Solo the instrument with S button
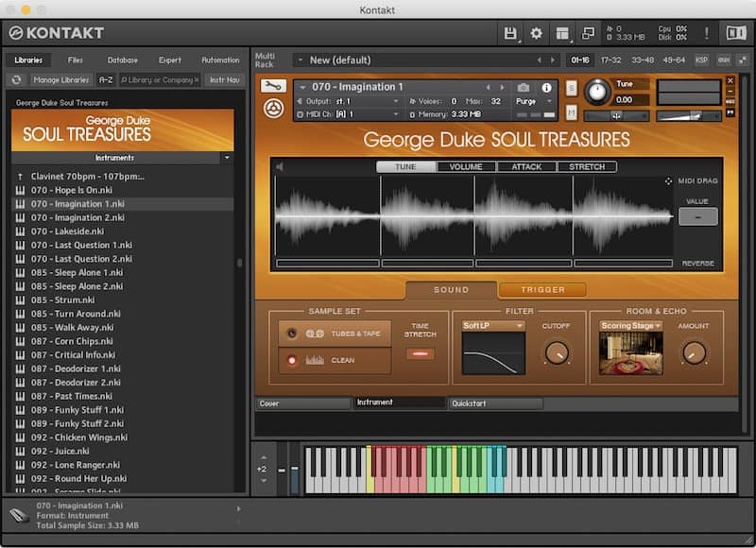 tap(572, 88)
